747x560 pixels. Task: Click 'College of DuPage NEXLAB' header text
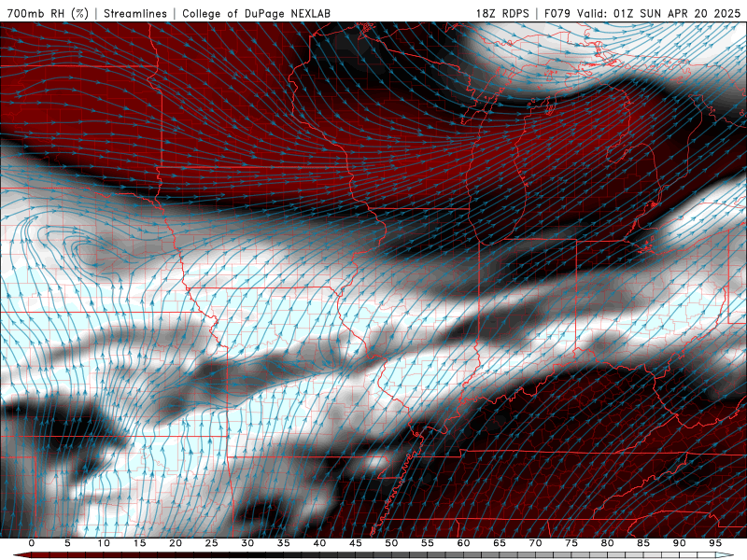[256, 13]
